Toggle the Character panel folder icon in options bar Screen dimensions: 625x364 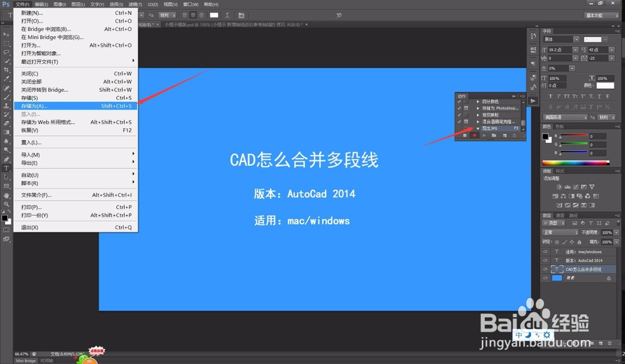241,15
